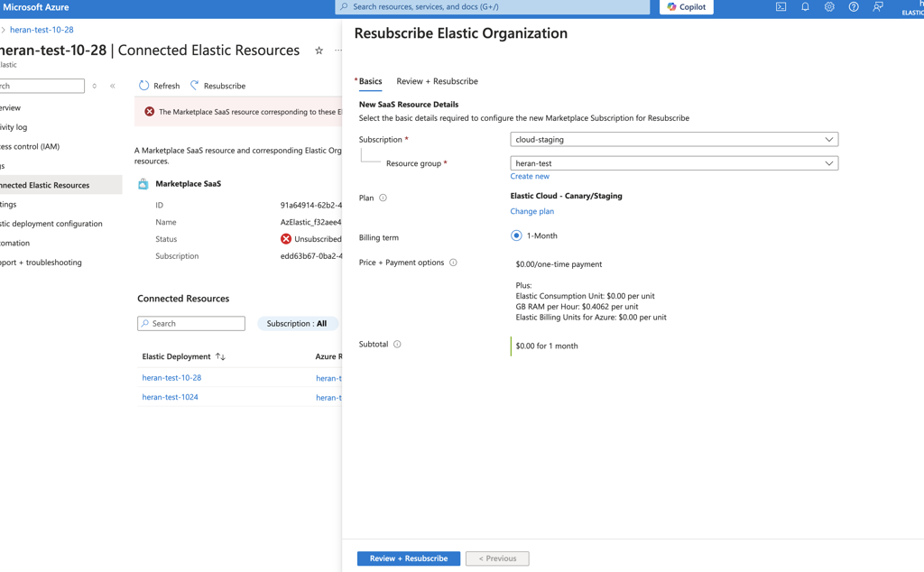Favorite this resource with the star

(319, 51)
